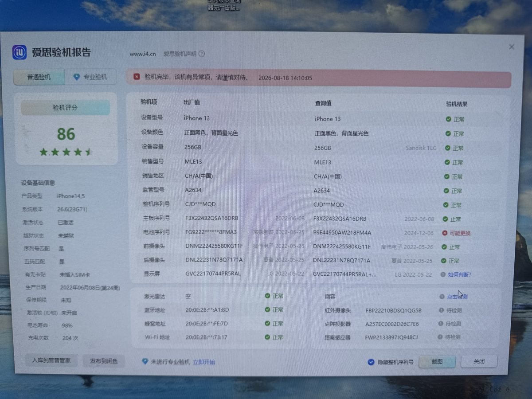The width and height of the screenshot is (532, 399).
Task: Click the star rating under score 86
Action: click(66, 152)
